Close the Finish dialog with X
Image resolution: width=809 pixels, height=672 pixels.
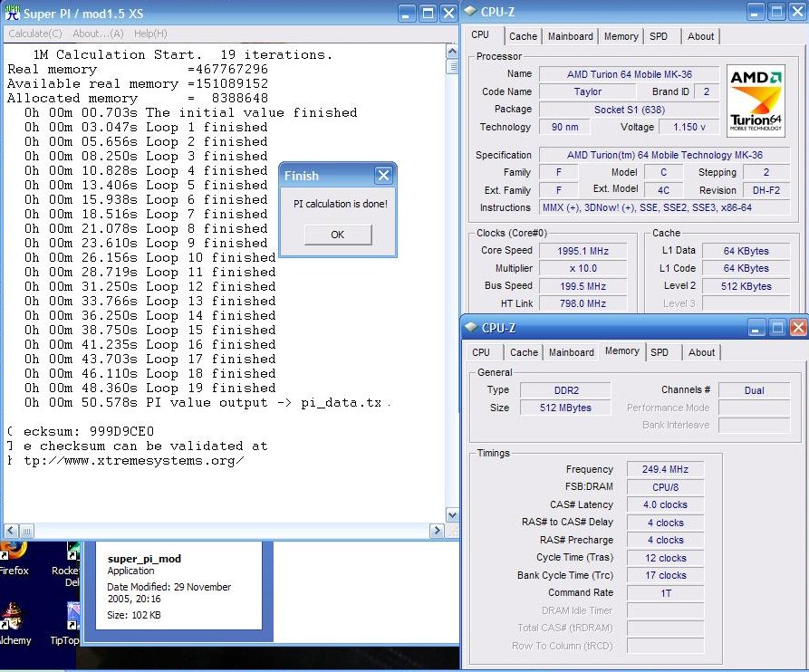pyautogui.click(x=383, y=176)
